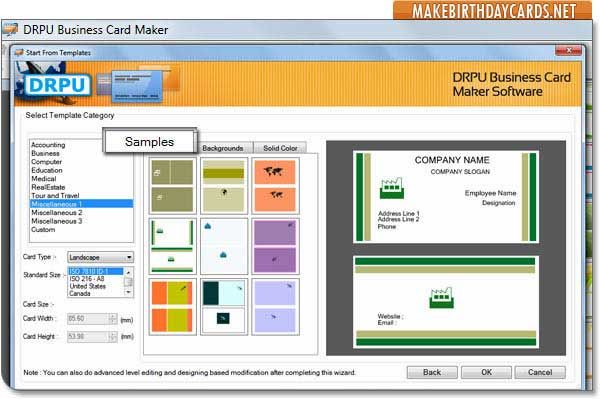Select the olive green sample template
The image size is (600, 399).
tap(172, 186)
